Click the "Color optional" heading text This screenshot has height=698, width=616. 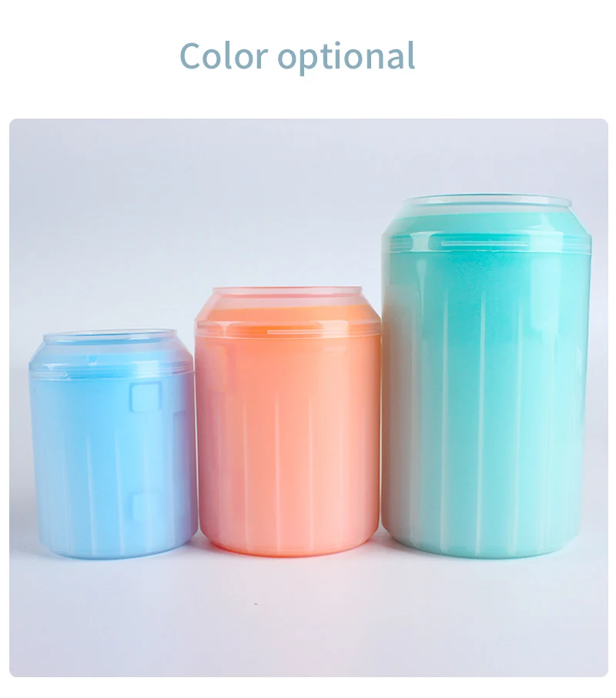[x=297, y=56]
